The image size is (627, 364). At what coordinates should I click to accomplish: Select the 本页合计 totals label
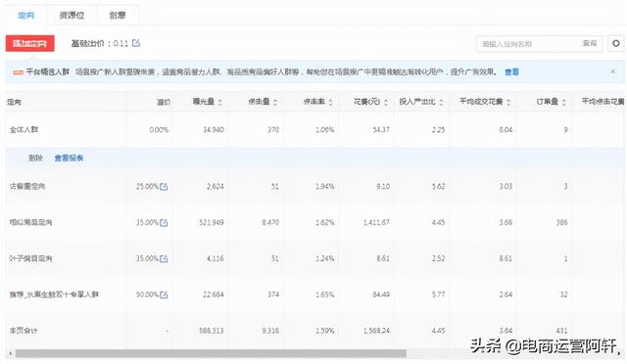[x=24, y=331]
